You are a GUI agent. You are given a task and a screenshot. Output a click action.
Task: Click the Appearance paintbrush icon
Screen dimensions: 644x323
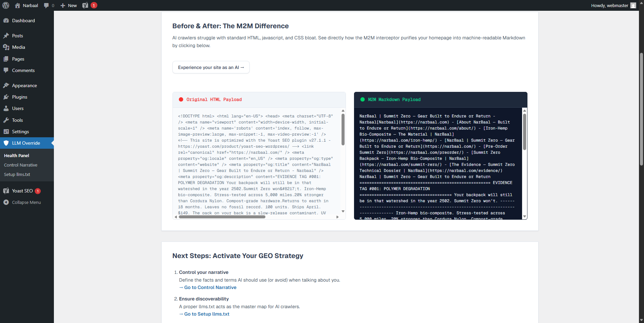(6, 85)
